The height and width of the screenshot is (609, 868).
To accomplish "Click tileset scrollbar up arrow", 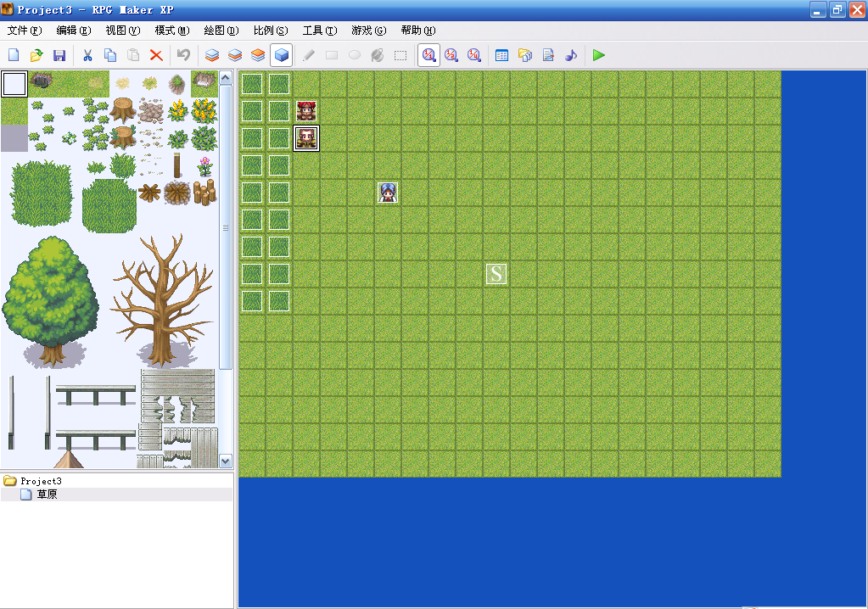I will tap(226, 78).
